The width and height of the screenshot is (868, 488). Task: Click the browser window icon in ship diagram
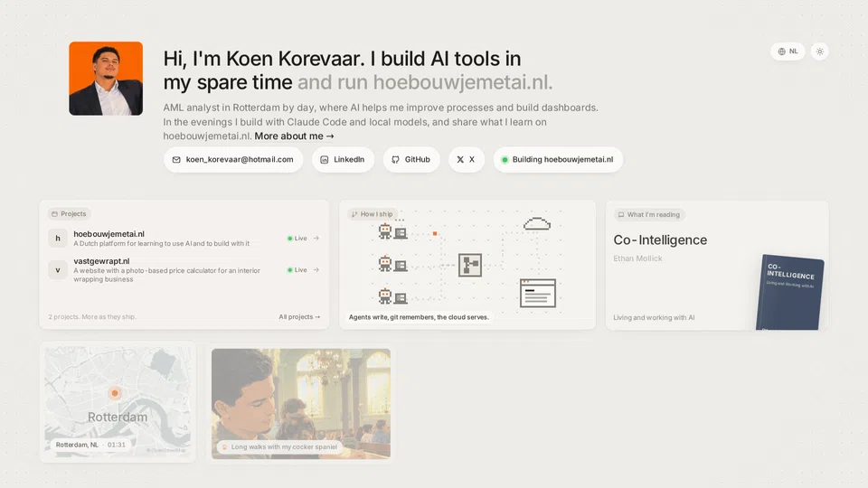[x=537, y=293]
